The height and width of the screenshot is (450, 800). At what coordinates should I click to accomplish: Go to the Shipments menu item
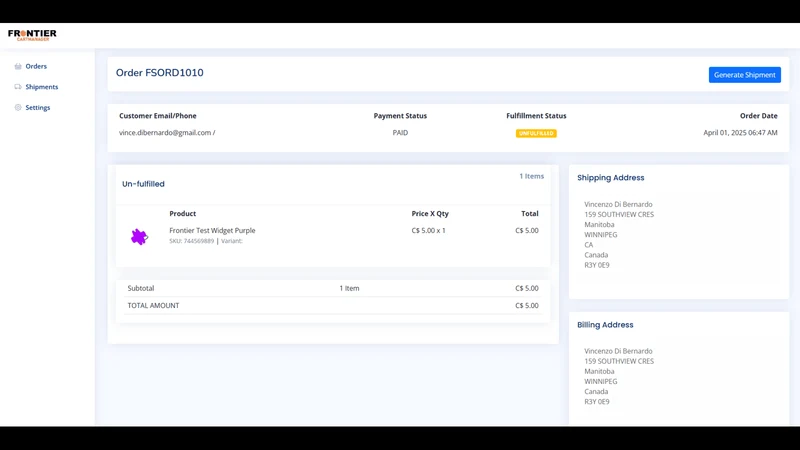pos(42,87)
